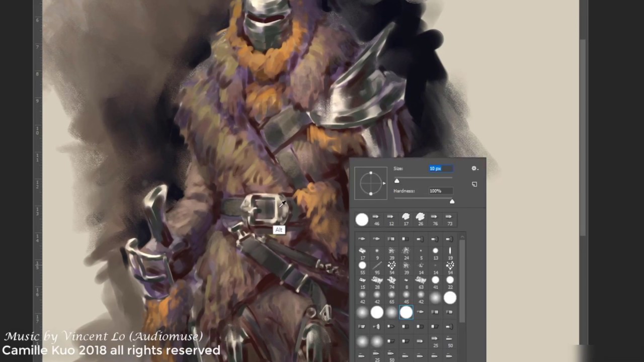Viewport: 644px width, 362px height.
Task: Choose the round brush preset 22
Action: pyautogui.click(x=450, y=282)
